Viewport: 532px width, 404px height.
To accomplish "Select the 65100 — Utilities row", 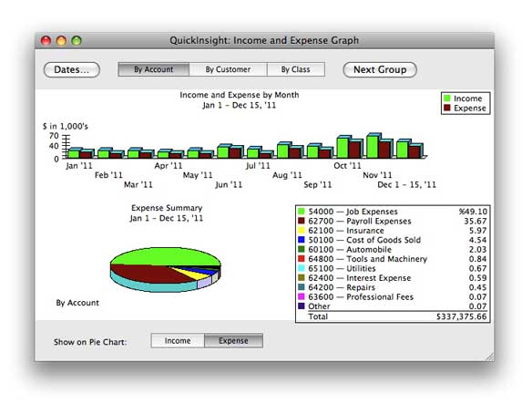I will coord(393,268).
